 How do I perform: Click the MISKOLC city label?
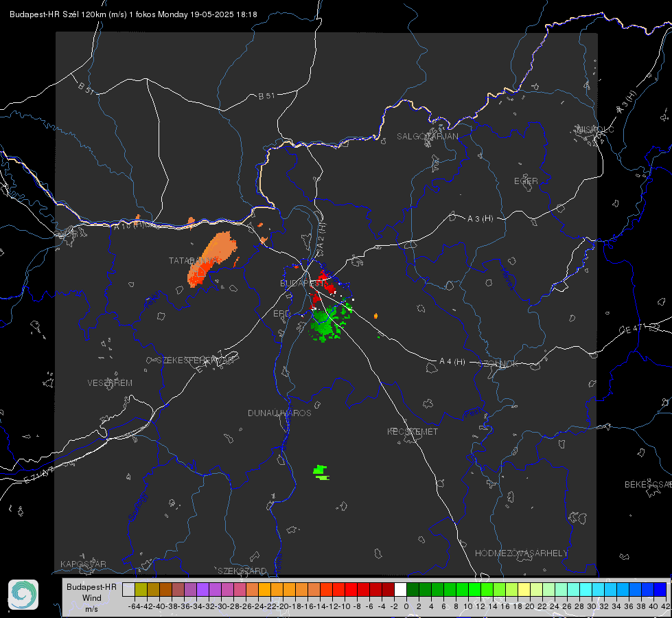tap(595, 129)
